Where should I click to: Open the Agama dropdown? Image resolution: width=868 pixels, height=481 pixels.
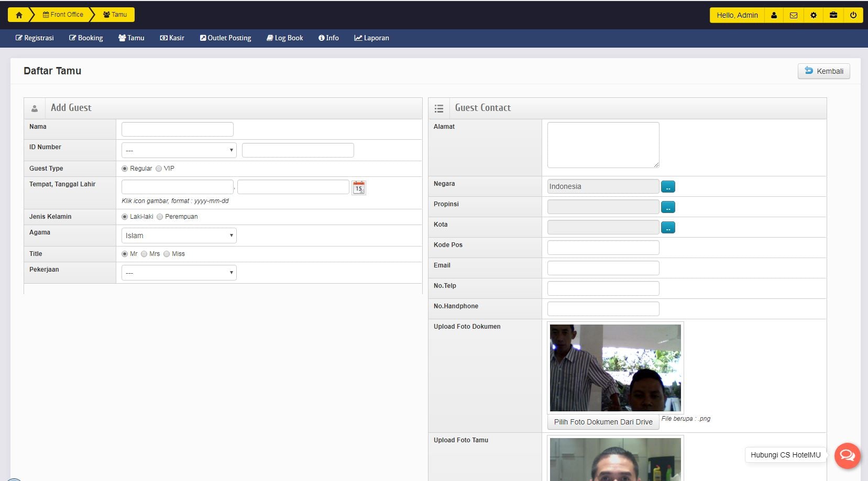coord(179,236)
